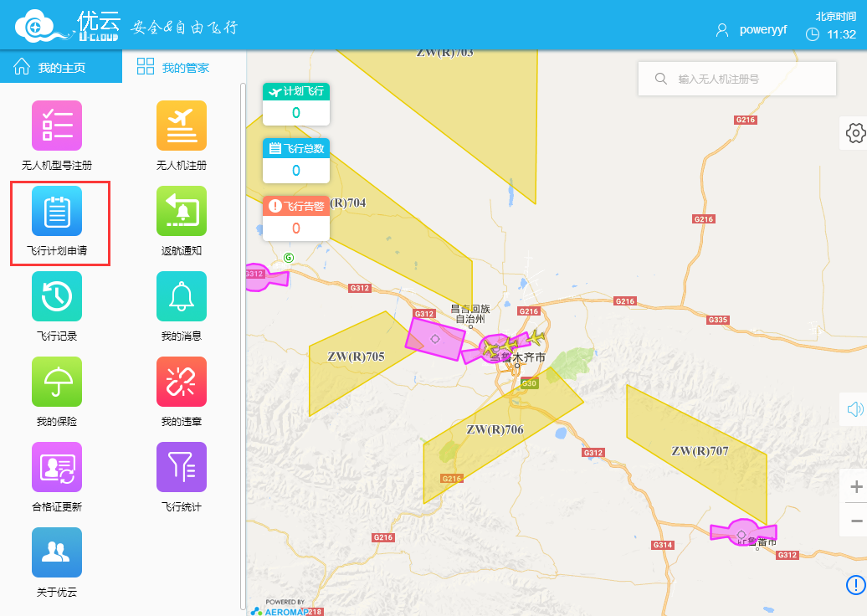Zoom in the map with plus button
The height and width of the screenshot is (616, 867).
pos(856,486)
